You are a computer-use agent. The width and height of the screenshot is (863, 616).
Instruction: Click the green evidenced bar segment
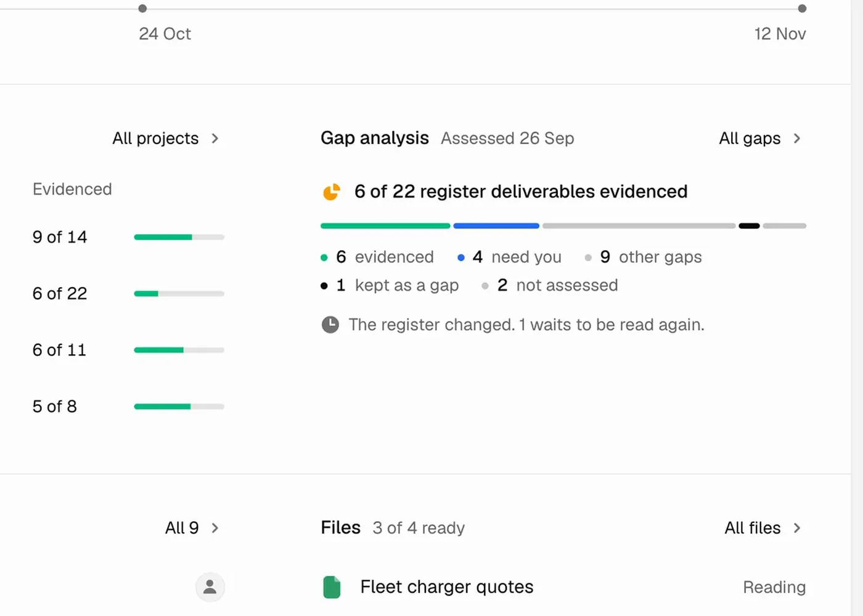385,226
